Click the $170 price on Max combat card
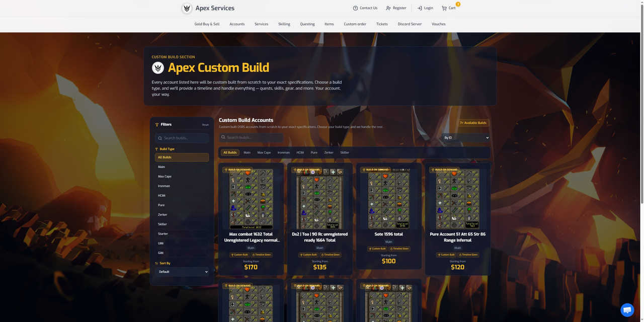 coord(251,267)
